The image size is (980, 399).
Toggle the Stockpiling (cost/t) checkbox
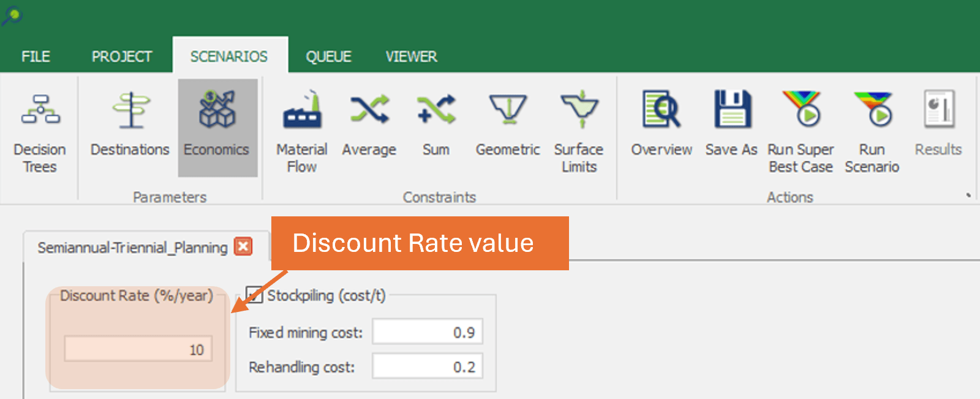tap(254, 295)
